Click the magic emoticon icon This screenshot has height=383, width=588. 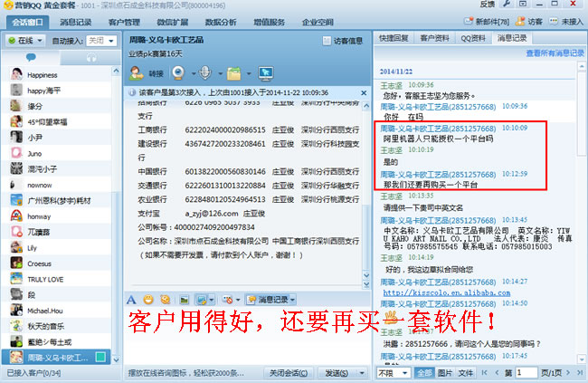tap(166, 300)
